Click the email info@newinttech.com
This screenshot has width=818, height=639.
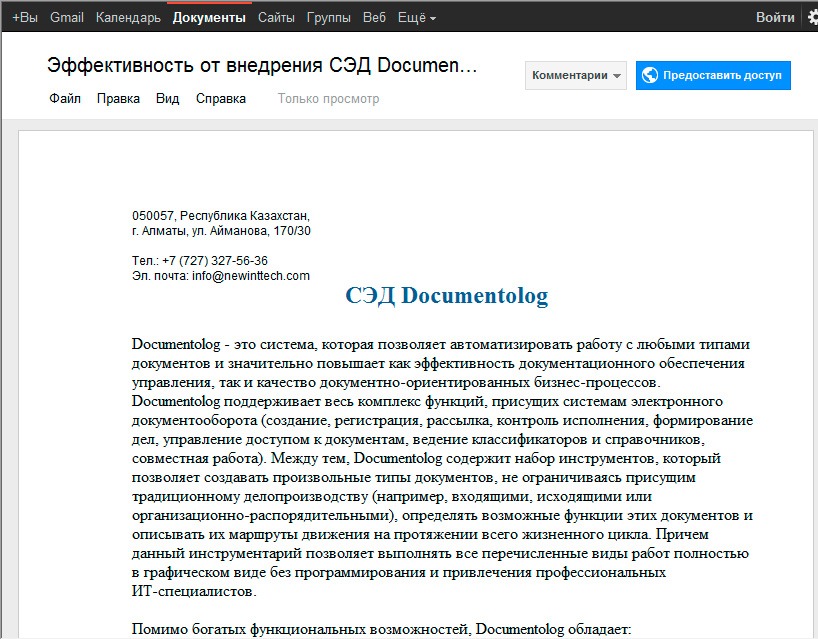[251, 276]
